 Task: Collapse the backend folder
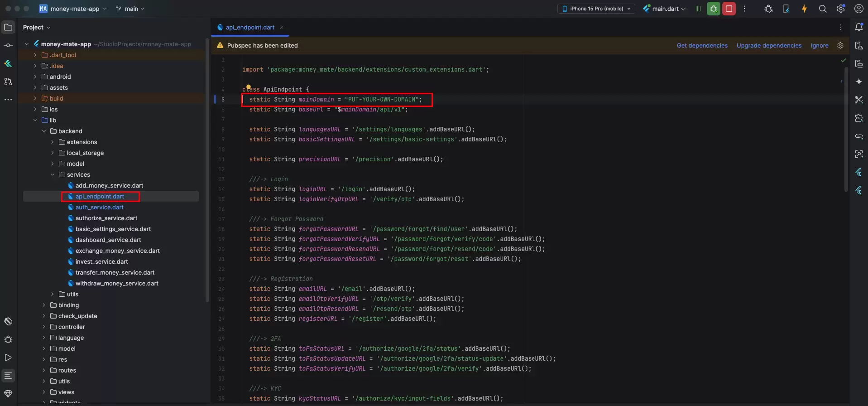44,131
